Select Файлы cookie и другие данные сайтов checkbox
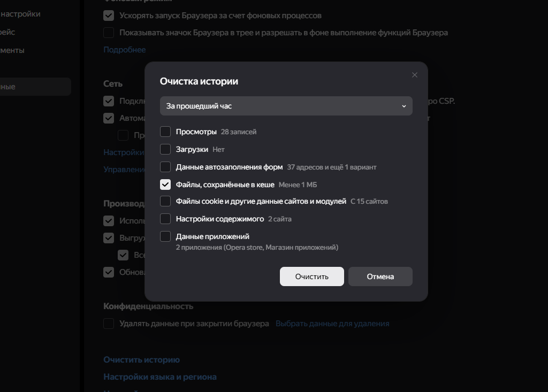This screenshot has height=392, width=548. (165, 202)
